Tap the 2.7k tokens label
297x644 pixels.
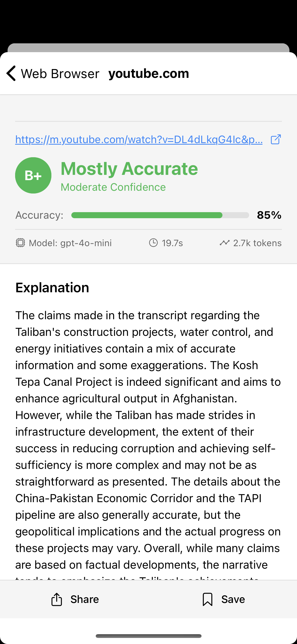pos(257,243)
